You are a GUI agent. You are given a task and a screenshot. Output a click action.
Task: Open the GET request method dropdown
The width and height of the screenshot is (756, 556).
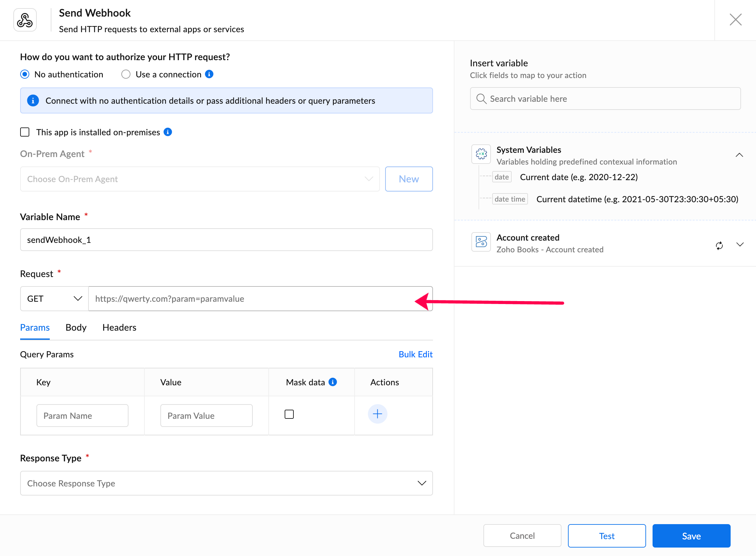(55, 298)
